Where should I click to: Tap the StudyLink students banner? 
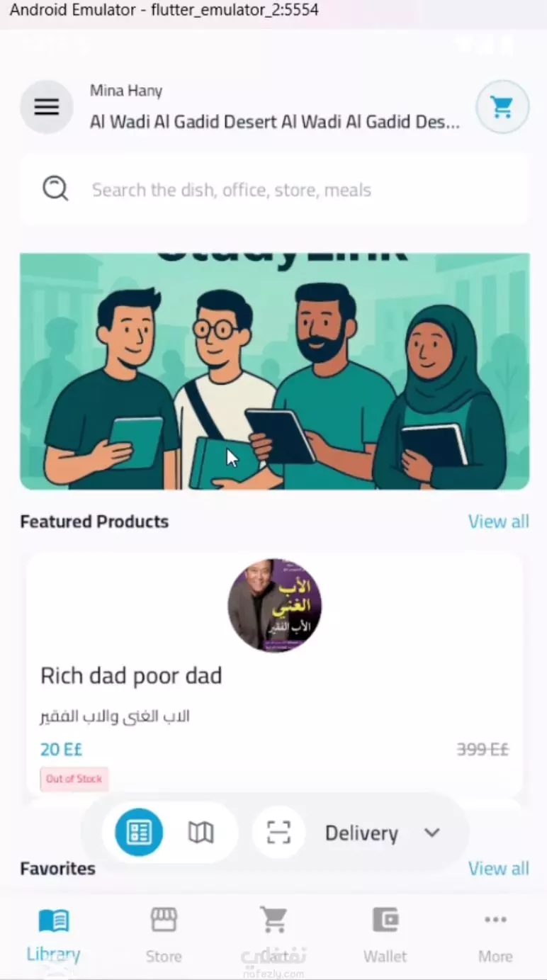pyautogui.click(x=274, y=371)
